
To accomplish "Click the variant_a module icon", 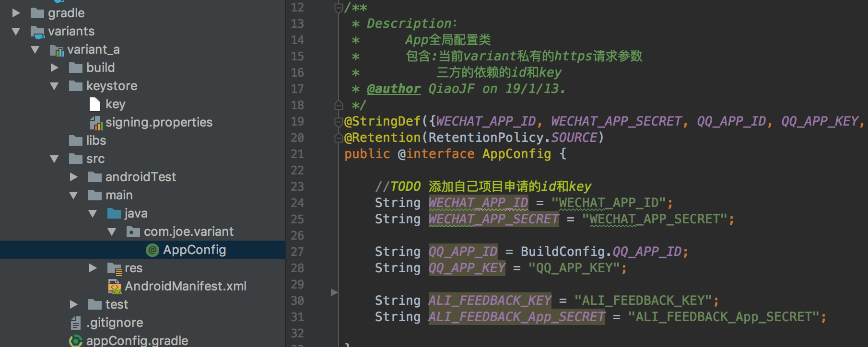I will (x=57, y=50).
